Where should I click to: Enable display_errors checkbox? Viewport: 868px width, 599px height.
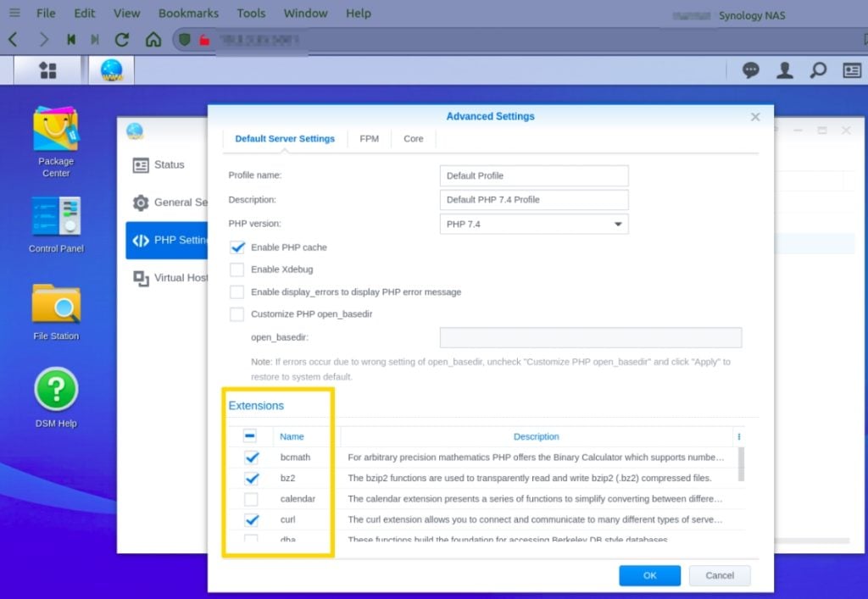[x=237, y=291]
